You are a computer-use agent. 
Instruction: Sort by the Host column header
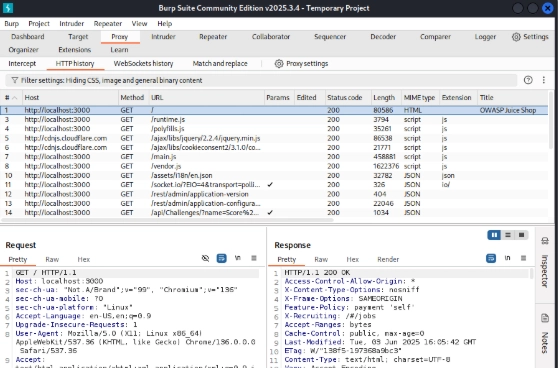70,98
